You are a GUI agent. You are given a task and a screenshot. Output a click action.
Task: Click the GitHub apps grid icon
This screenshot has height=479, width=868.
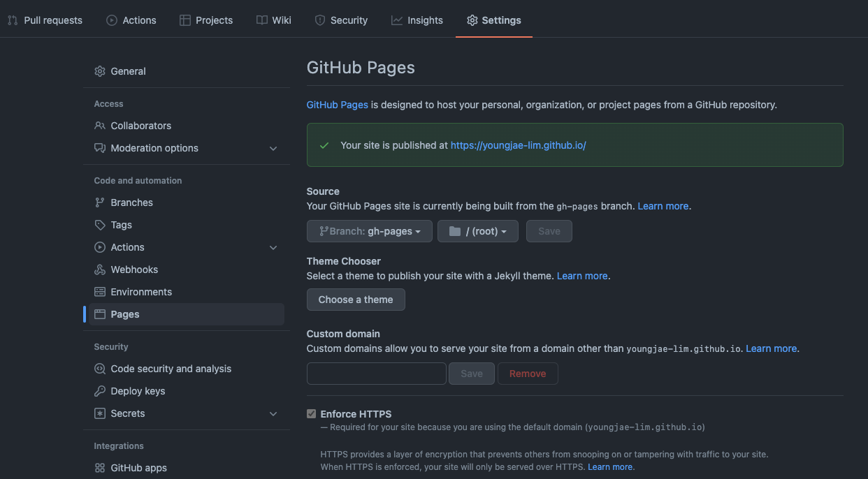click(100, 468)
